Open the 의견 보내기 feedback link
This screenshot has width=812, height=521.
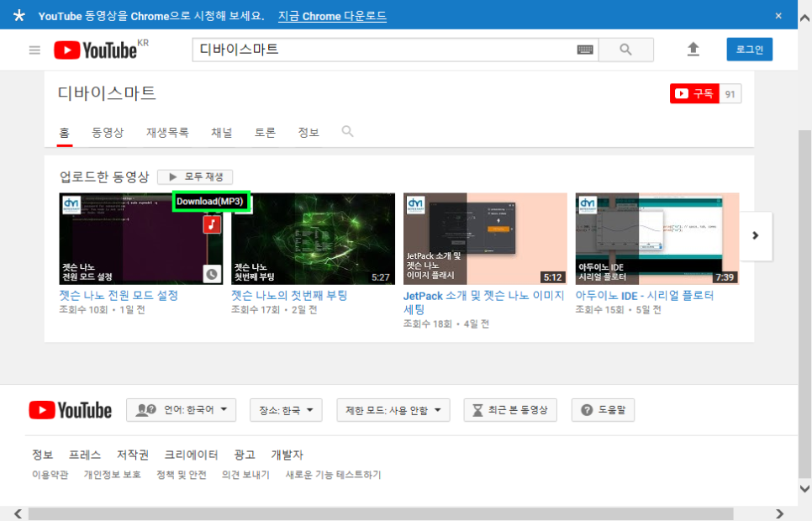[246, 475]
